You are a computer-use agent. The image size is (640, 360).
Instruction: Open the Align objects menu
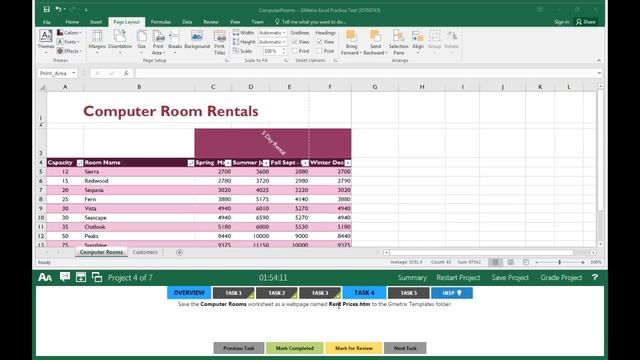click(x=418, y=42)
